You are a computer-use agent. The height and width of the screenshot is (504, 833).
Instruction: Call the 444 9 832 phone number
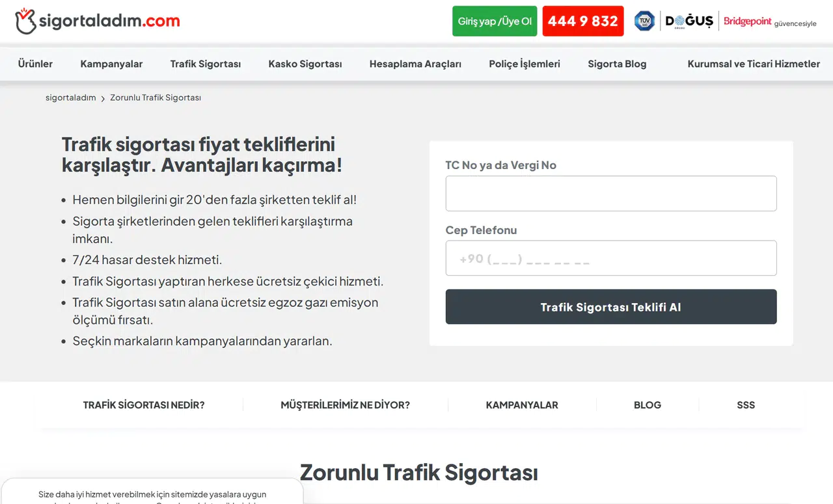click(582, 20)
